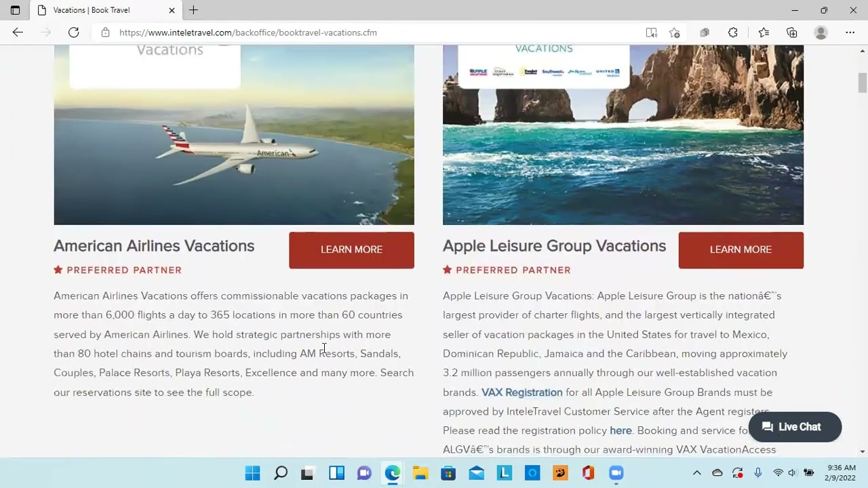Click the scrollbar down arrow
This screenshot has height=488, width=868.
(863, 451)
